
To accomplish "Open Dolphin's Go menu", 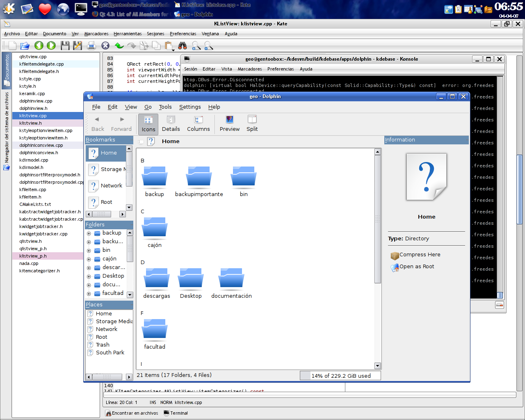I will pyautogui.click(x=148, y=107).
